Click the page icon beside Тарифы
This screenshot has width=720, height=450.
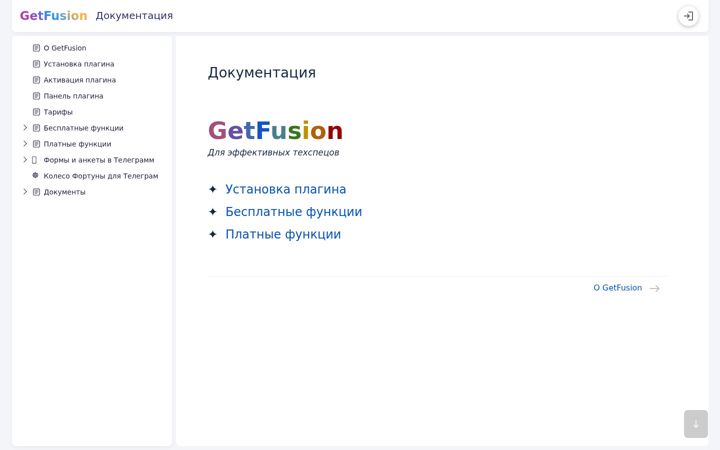click(36, 112)
